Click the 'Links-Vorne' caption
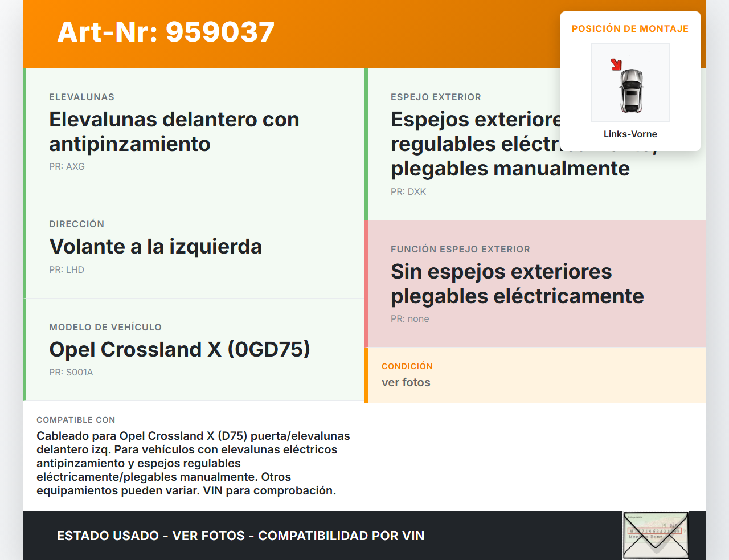The width and height of the screenshot is (729, 560). coord(630,134)
